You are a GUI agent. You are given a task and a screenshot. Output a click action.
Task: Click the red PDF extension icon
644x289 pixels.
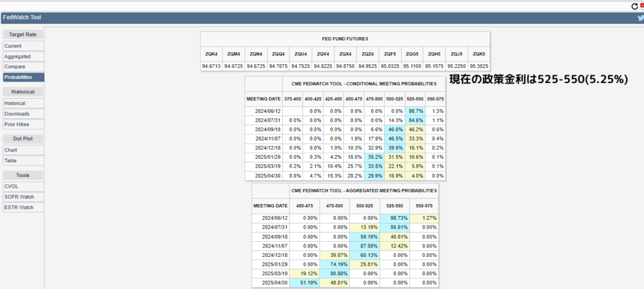click(x=641, y=6)
